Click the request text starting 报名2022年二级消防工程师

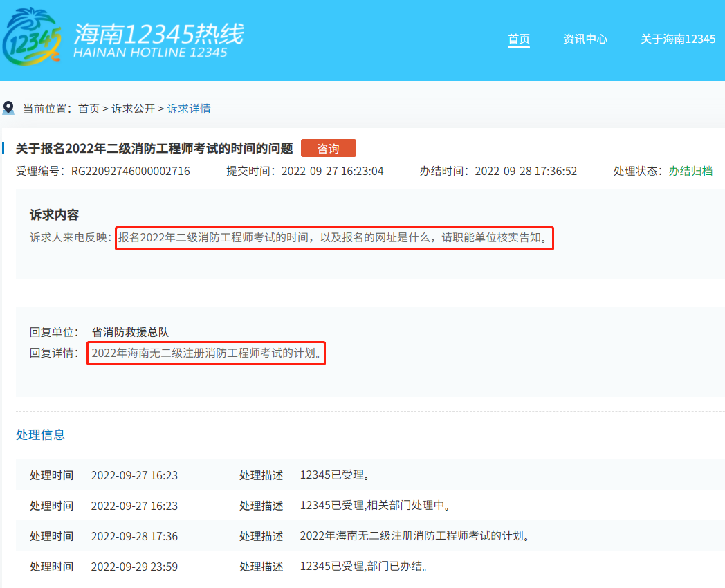pos(334,238)
